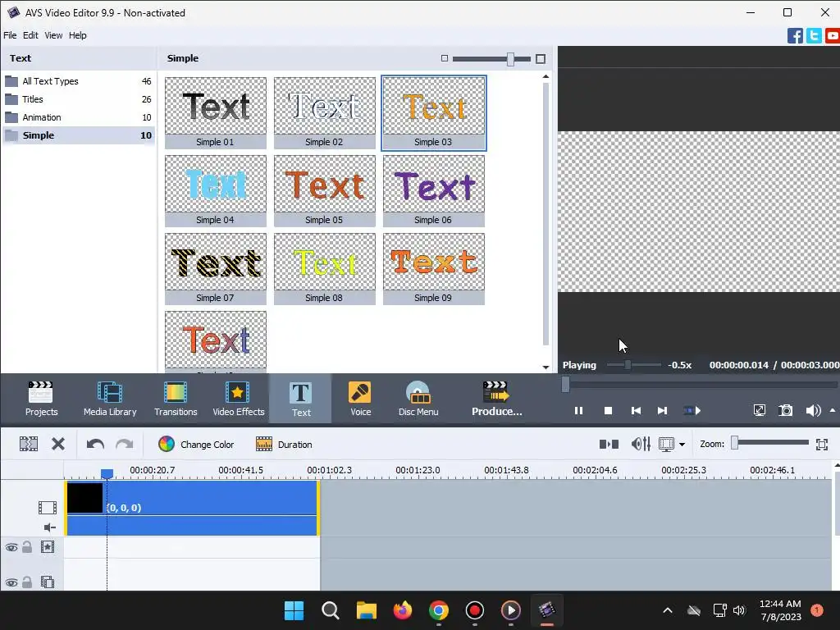This screenshot has width=840, height=630.
Task: Select All Text Types folder
Action: point(78,81)
